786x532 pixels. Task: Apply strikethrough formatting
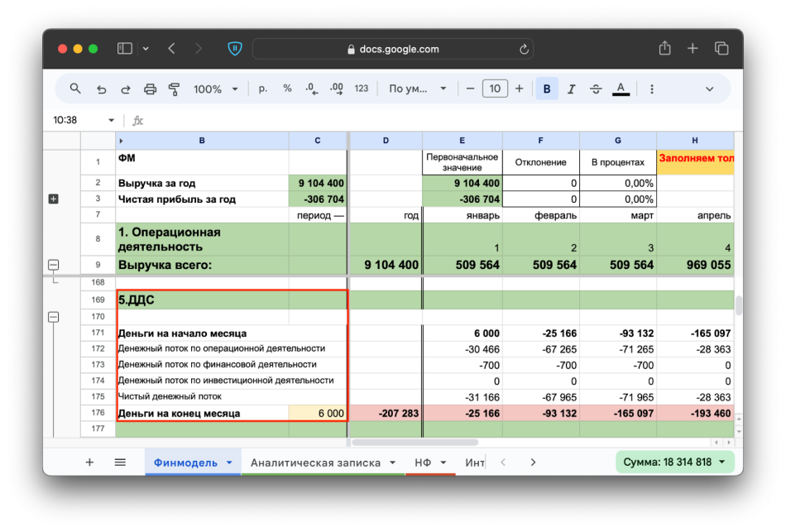pos(595,89)
